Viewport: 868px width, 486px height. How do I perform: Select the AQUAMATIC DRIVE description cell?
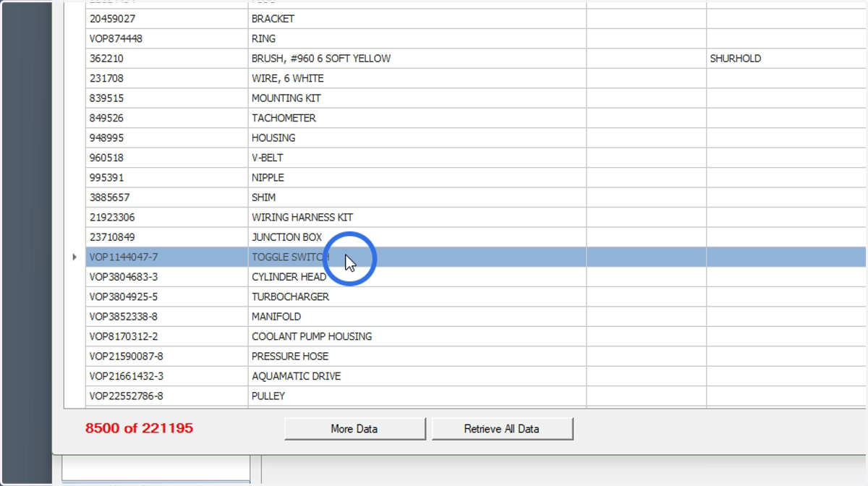click(417, 377)
